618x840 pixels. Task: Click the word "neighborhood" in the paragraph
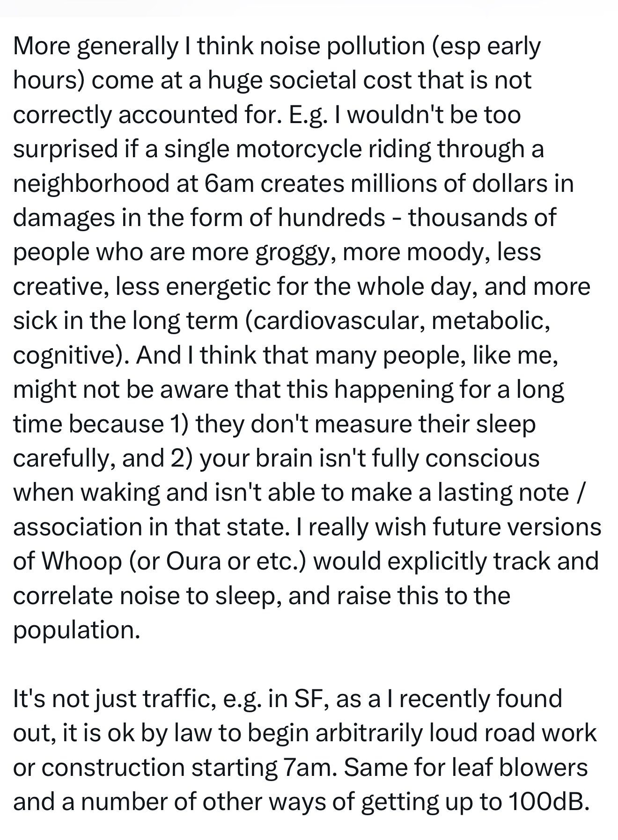91,183
